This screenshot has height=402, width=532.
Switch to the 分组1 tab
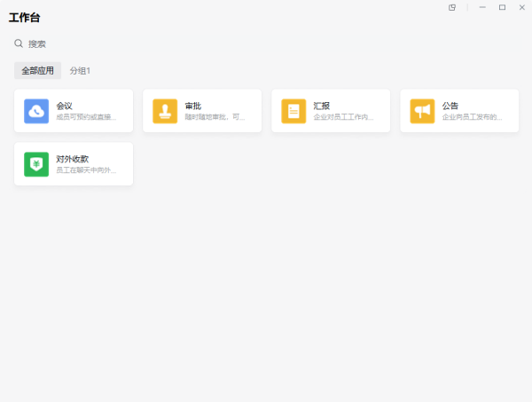point(81,70)
